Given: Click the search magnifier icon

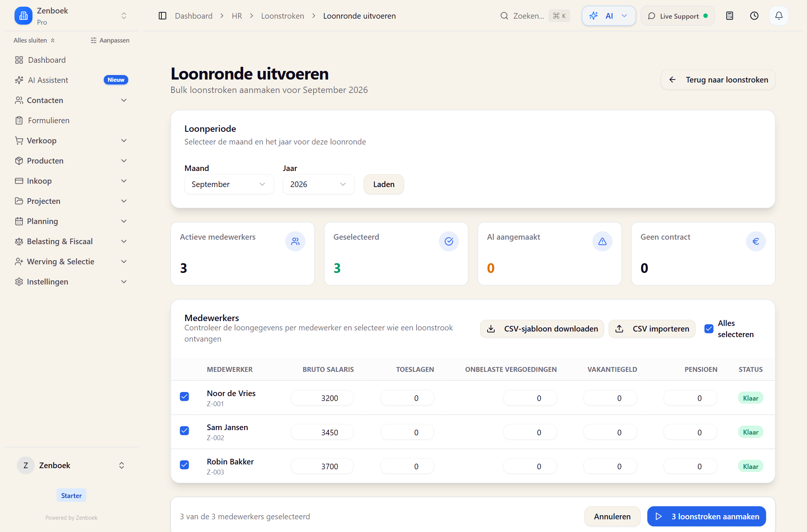Looking at the screenshot, I should point(504,16).
